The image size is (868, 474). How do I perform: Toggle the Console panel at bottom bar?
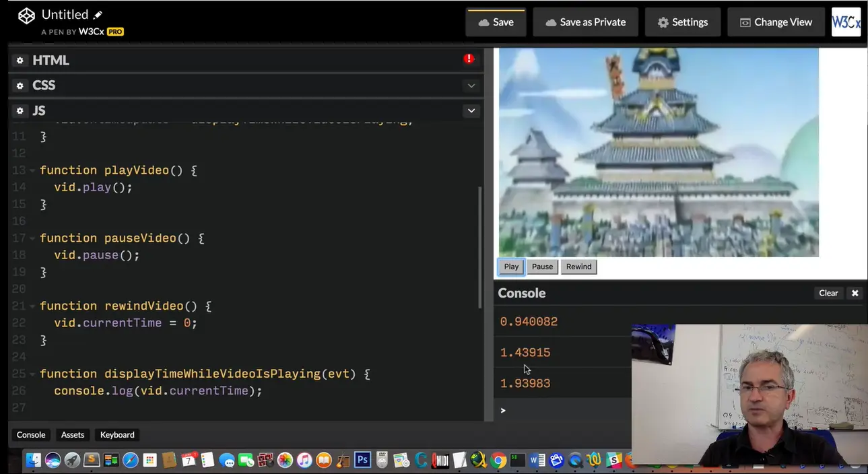(x=31, y=435)
